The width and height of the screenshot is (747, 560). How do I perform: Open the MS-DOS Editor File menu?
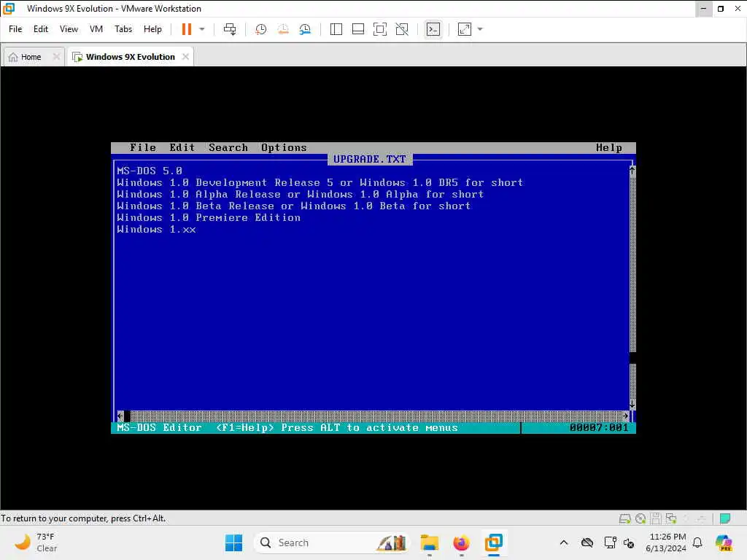pyautogui.click(x=143, y=147)
